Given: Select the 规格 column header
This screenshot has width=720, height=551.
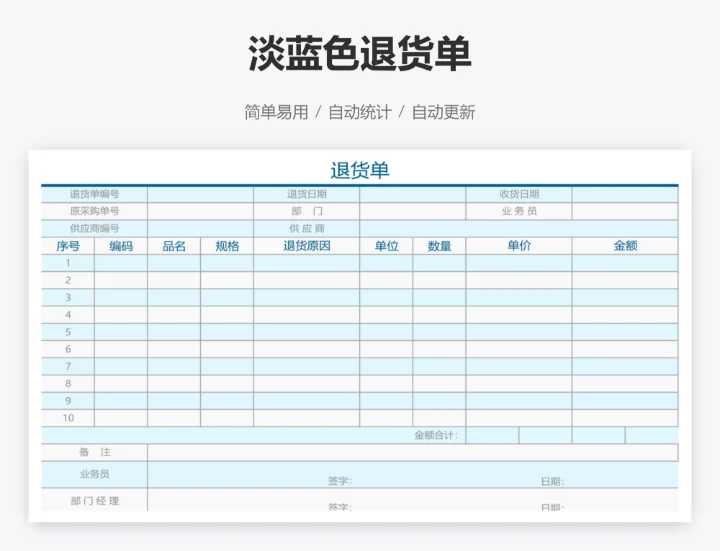Looking at the screenshot, I should click(227, 246).
